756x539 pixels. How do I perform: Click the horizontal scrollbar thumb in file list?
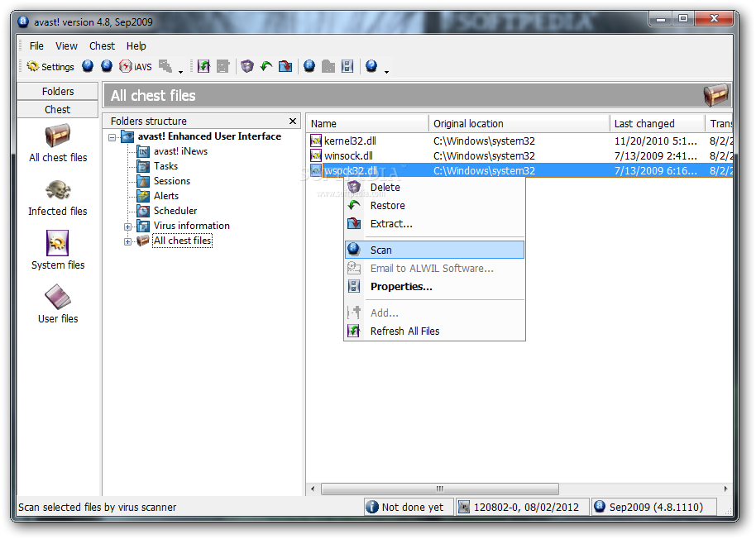[x=440, y=489]
